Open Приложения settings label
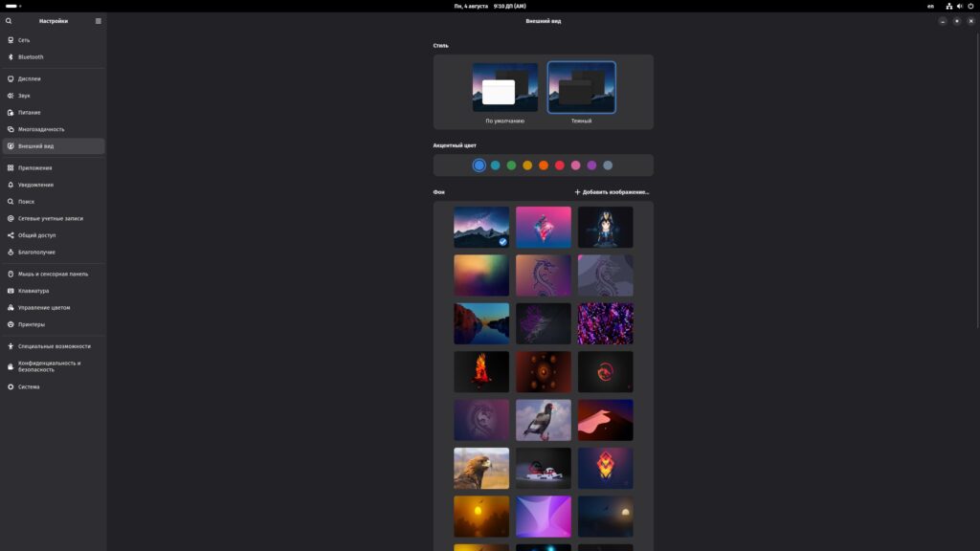This screenshot has width=980, height=551. pyautogui.click(x=35, y=168)
